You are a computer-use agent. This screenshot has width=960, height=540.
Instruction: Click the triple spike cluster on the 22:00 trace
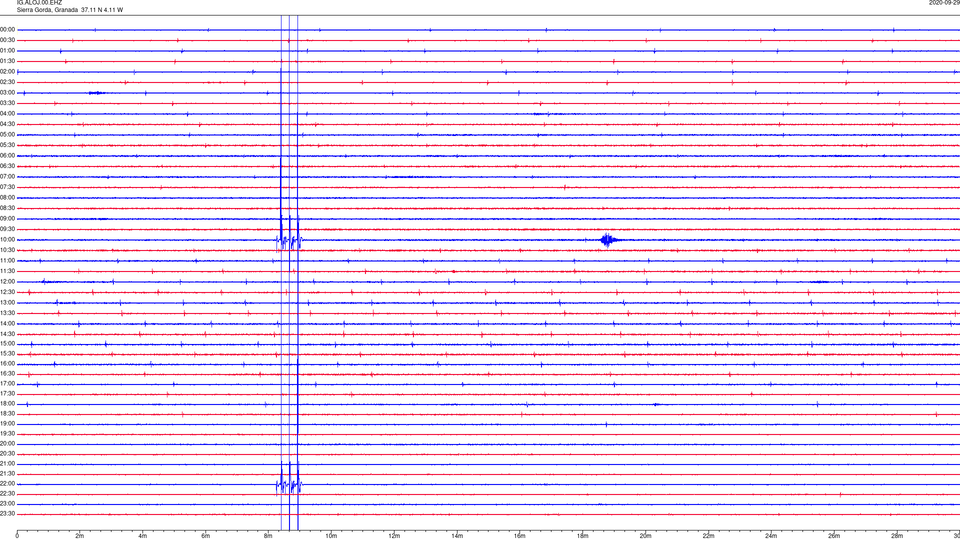289,478
